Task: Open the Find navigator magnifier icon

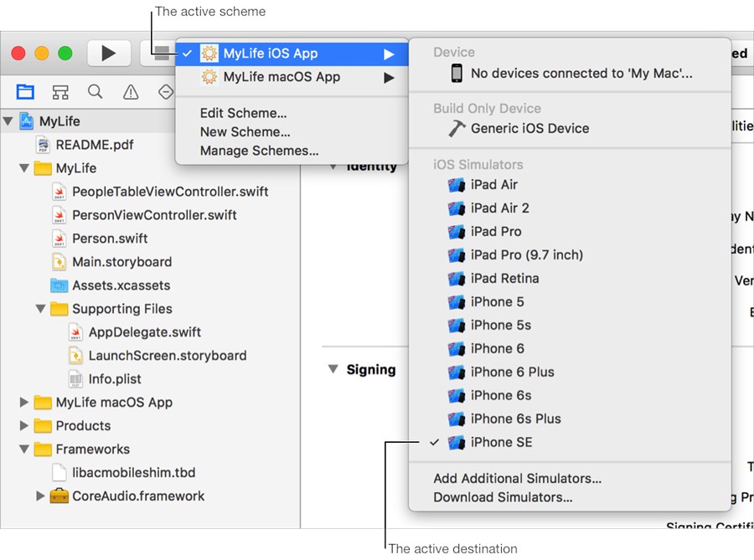Action: pos(96,91)
